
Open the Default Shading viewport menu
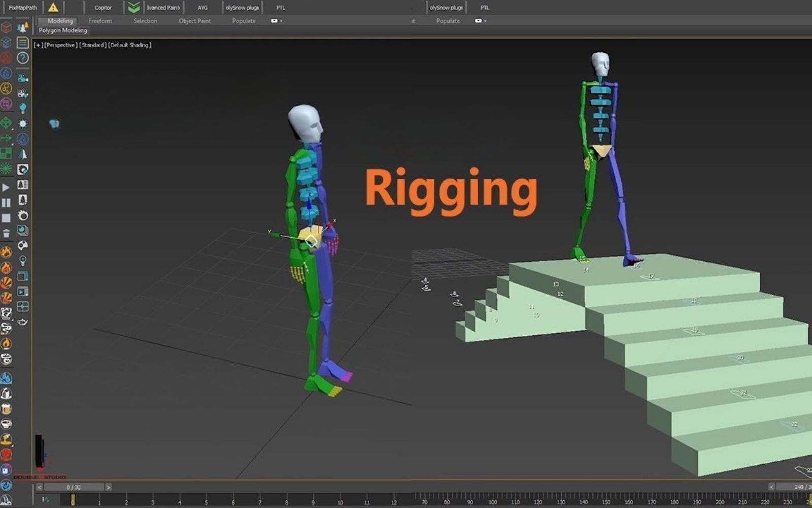[130, 45]
